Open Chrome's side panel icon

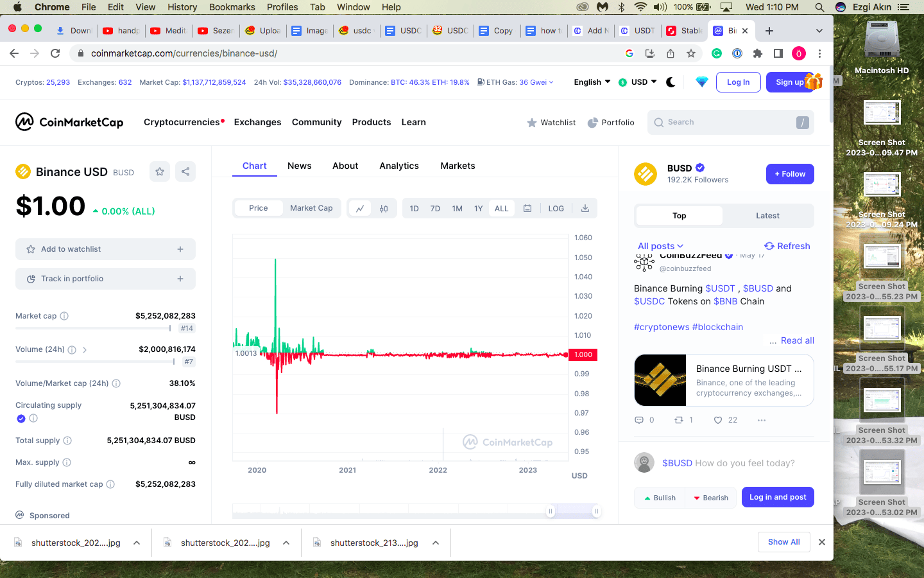778,53
